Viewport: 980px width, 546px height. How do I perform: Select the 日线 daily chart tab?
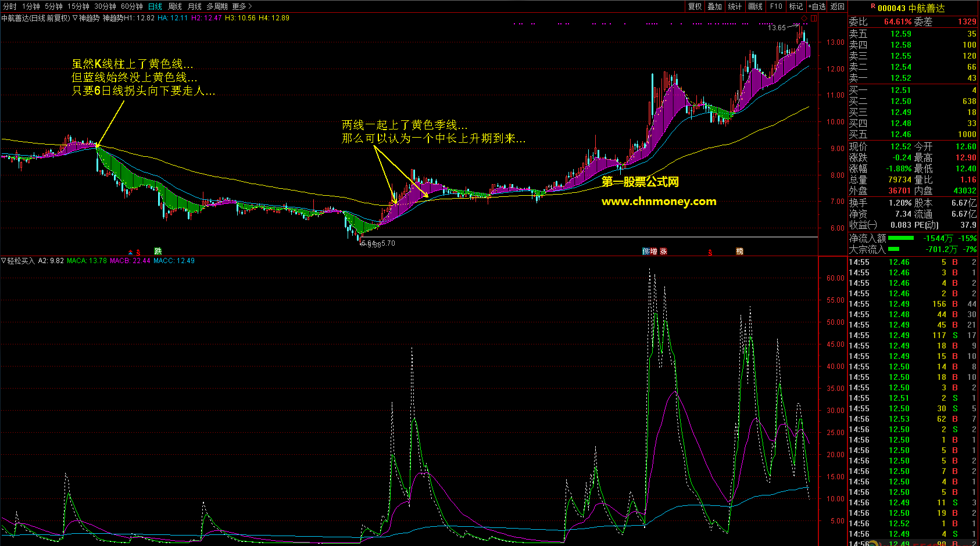coord(155,6)
